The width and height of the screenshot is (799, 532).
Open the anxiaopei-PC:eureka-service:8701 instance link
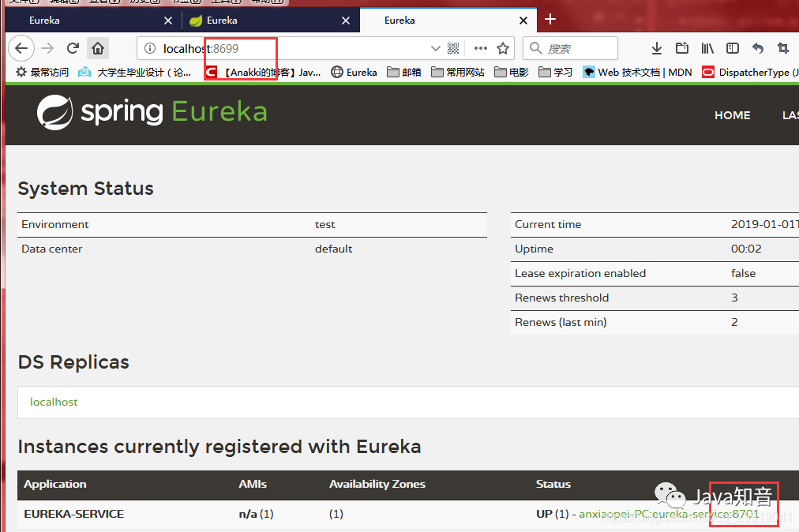[x=669, y=514]
